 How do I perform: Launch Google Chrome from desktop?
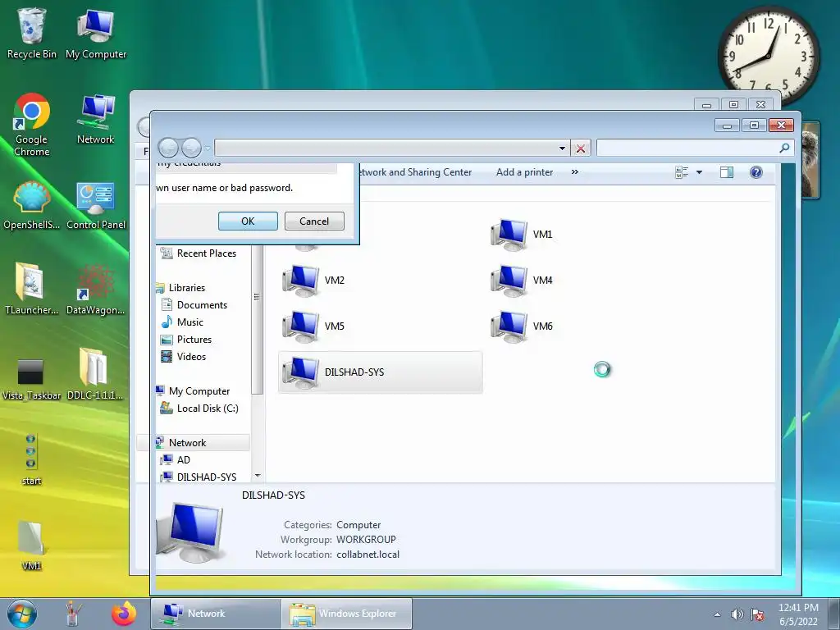click(32, 125)
